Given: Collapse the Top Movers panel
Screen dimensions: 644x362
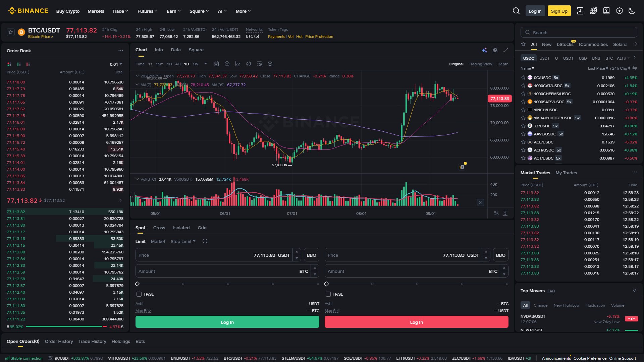Looking at the screenshot, I should tap(635, 290).
